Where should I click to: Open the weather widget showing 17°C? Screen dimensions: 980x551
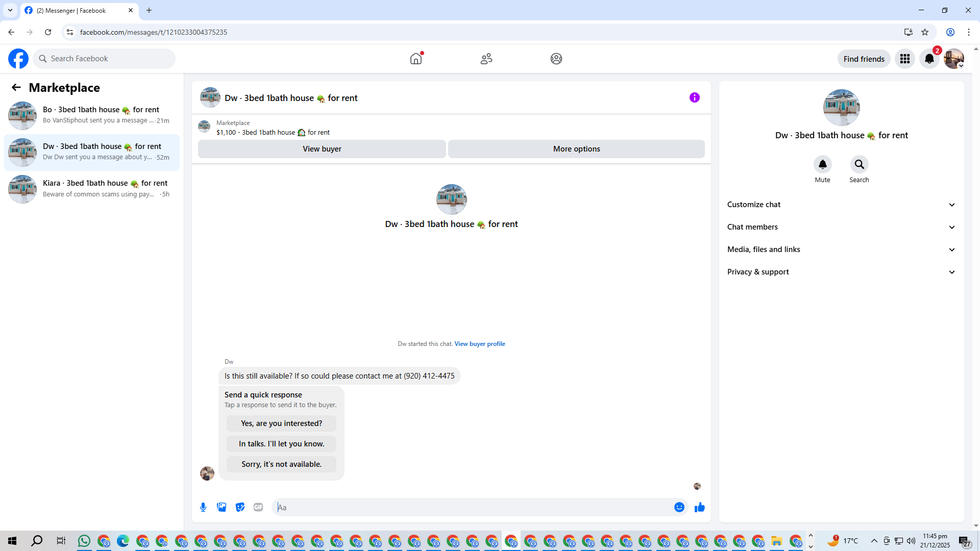click(x=843, y=541)
